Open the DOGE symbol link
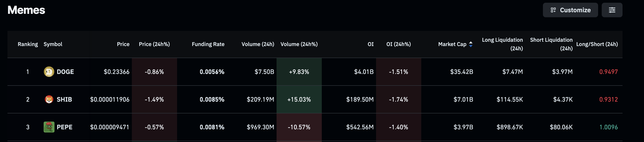This screenshot has width=644, height=142. (x=65, y=72)
